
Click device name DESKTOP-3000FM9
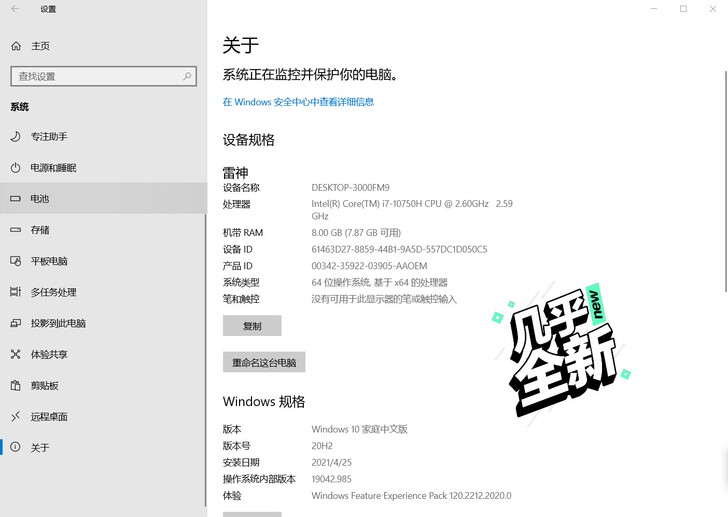coord(351,187)
